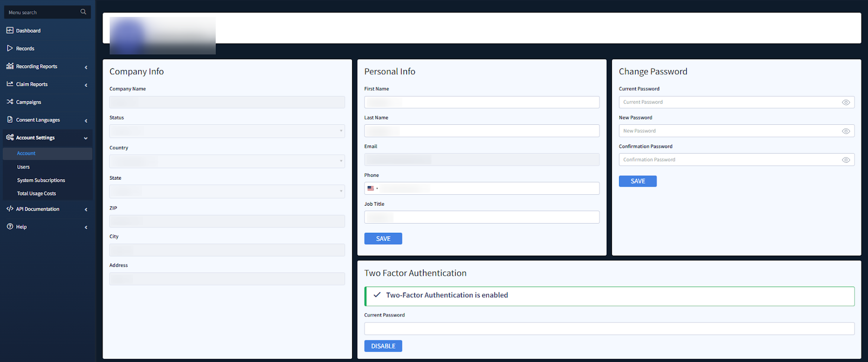
Task: Click the Dashboard icon in sidebar
Action: [x=10, y=30]
